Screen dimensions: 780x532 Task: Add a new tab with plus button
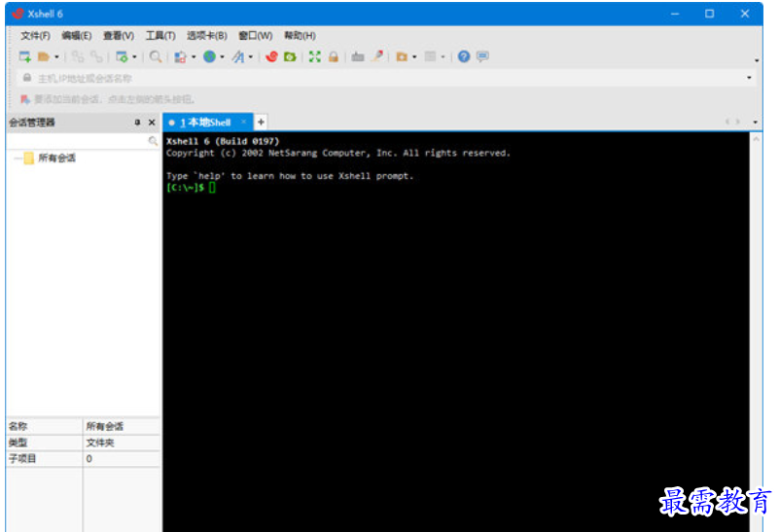pyautogui.click(x=261, y=123)
